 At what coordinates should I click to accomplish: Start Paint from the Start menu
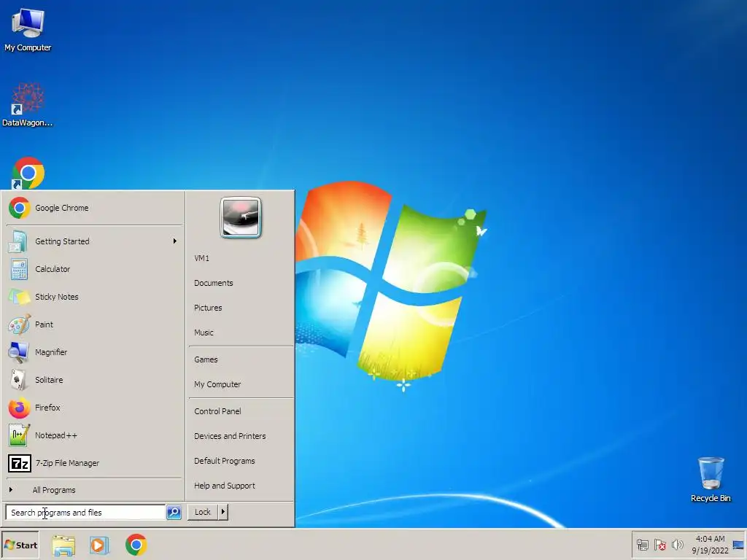pos(94,324)
